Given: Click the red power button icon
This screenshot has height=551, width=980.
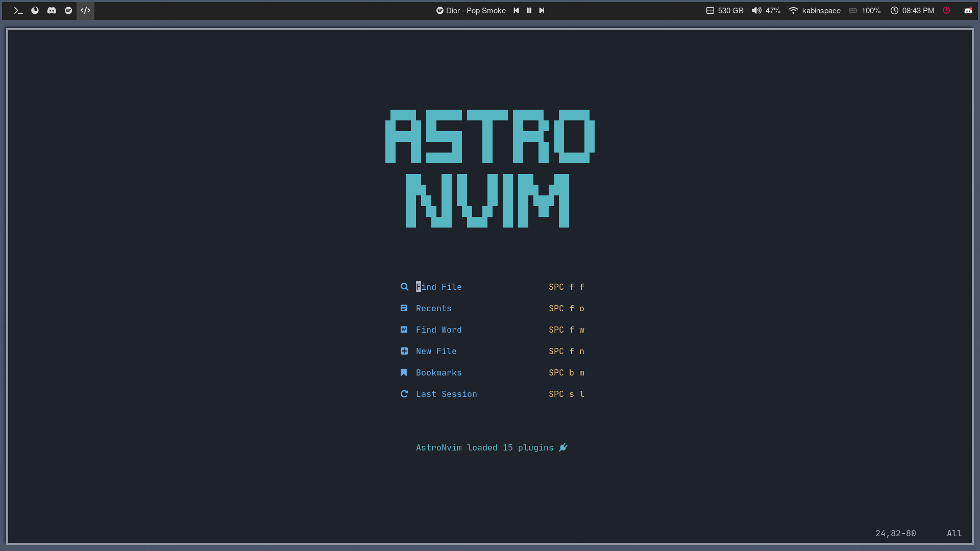Looking at the screenshot, I should (946, 10).
